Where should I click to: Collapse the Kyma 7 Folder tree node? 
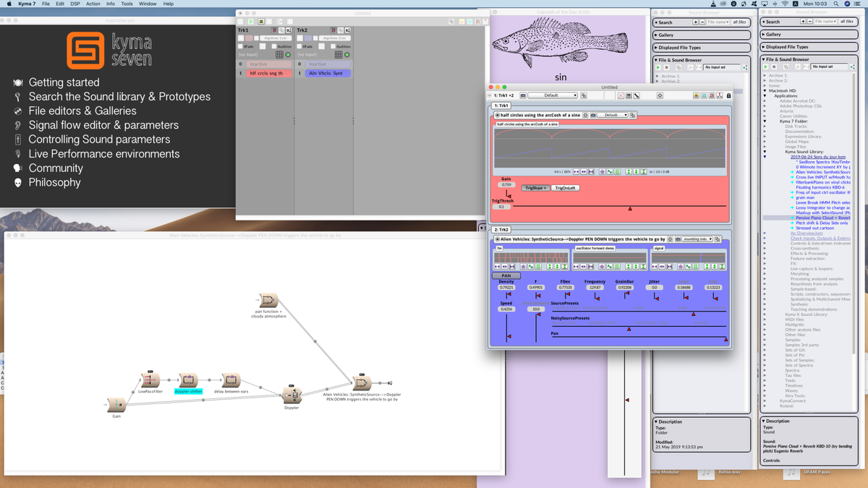tap(765, 121)
